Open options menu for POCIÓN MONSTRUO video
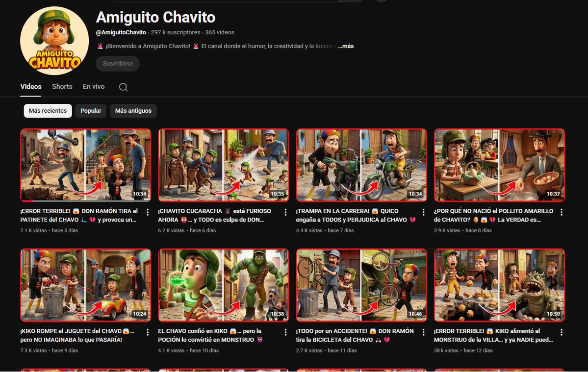Screen dimensions: 588x372 coord(286,332)
